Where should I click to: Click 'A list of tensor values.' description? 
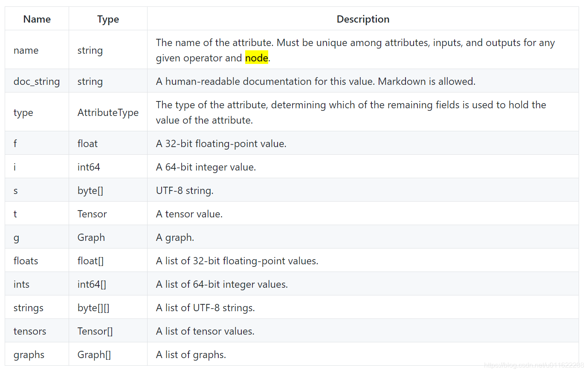205,331
